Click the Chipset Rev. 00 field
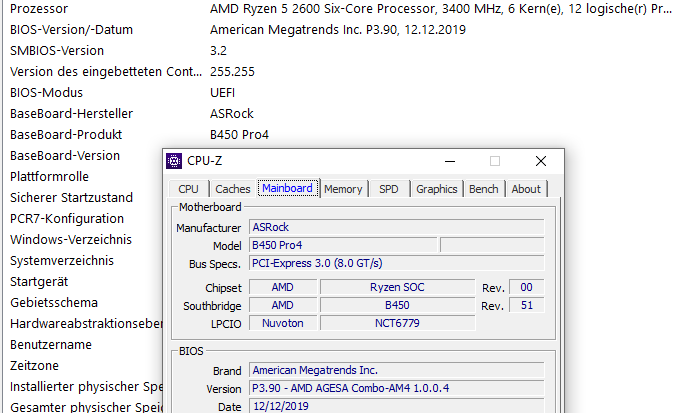 point(527,287)
